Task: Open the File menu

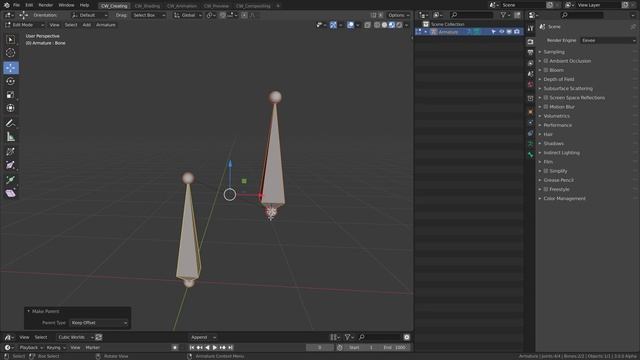Action: pos(16,5)
